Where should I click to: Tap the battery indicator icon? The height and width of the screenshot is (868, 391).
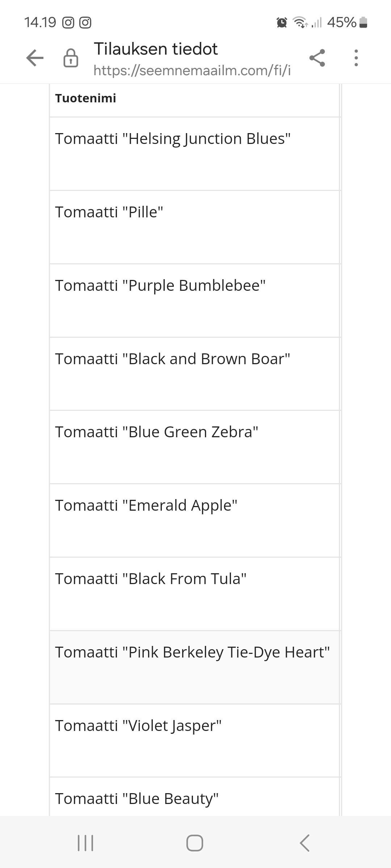click(363, 22)
